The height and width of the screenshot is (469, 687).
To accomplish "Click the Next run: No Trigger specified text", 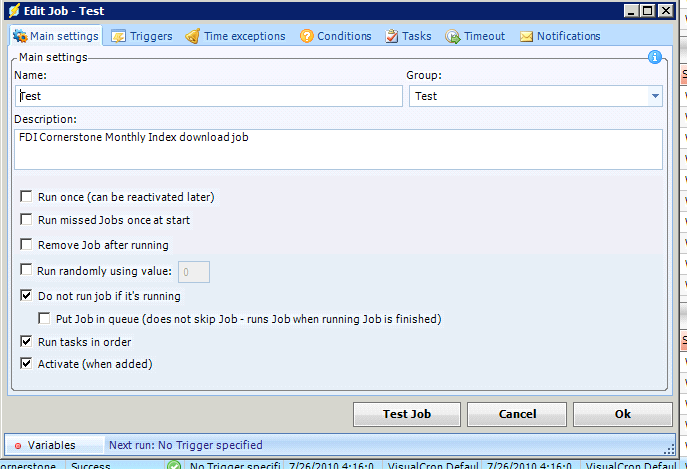I will (x=186, y=445).
